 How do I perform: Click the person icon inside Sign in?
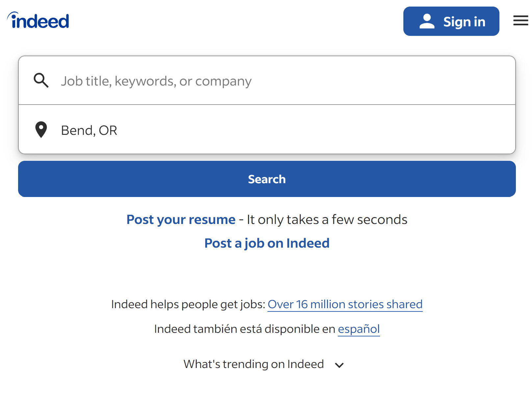[427, 21]
